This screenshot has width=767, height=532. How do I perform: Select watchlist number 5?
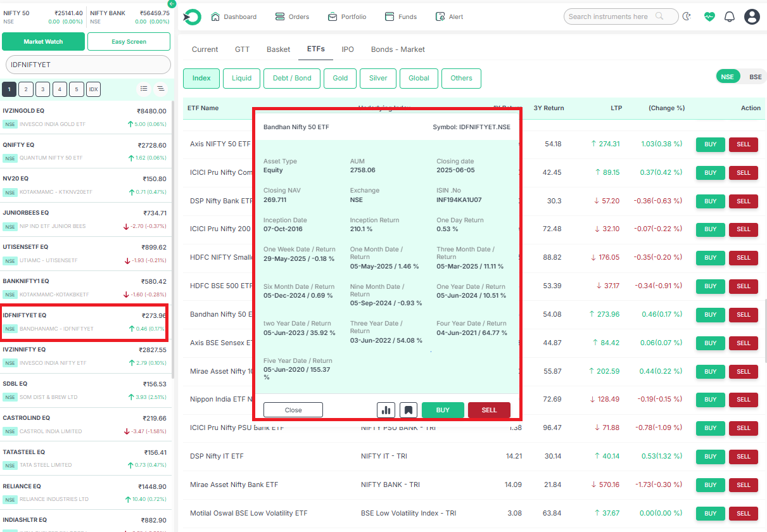click(76, 89)
